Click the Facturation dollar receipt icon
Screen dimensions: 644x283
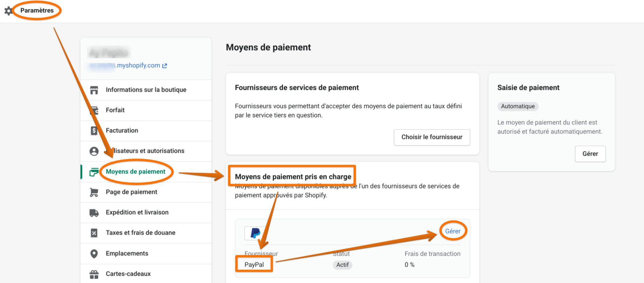click(x=94, y=131)
